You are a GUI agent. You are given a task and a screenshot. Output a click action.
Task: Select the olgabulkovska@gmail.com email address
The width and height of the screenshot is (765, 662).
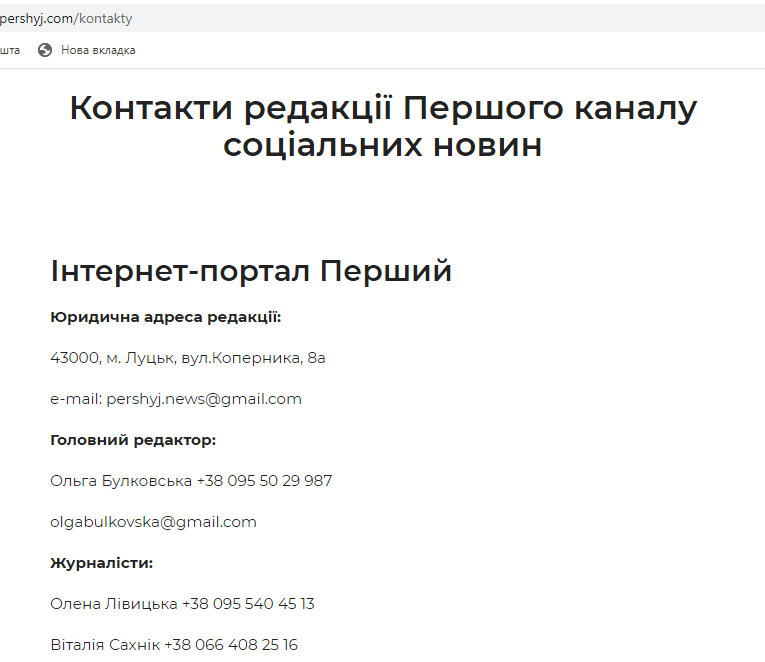pyautogui.click(x=153, y=522)
